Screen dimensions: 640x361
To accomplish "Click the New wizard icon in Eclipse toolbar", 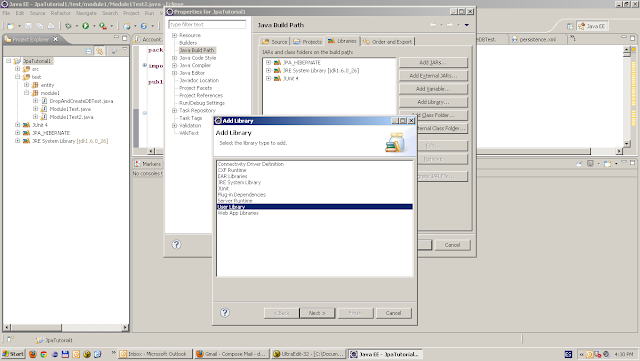I will 11,26.
